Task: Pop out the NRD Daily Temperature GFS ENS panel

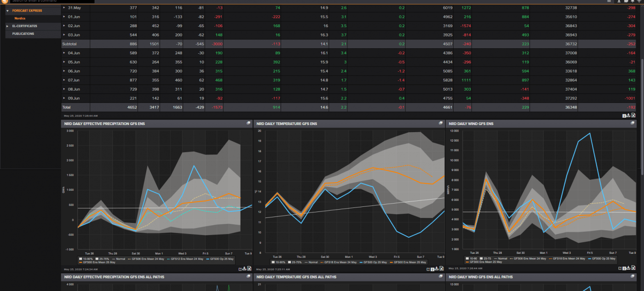Action: tap(440, 123)
